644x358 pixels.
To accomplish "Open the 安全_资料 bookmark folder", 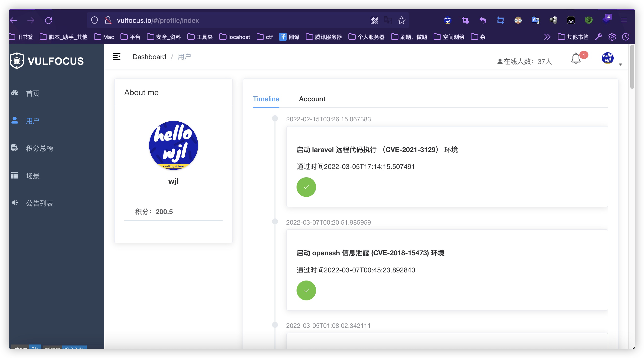I will pyautogui.click(x=164, y=37).
